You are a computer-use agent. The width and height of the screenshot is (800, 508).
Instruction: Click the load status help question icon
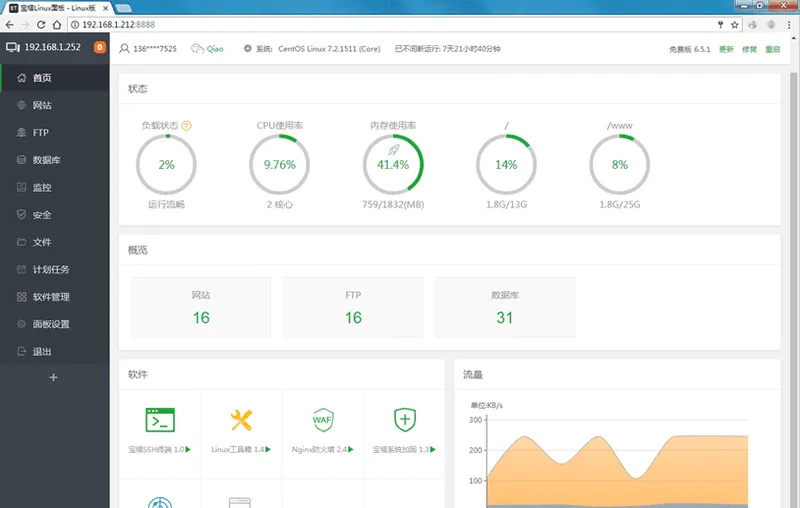point(187,125)
